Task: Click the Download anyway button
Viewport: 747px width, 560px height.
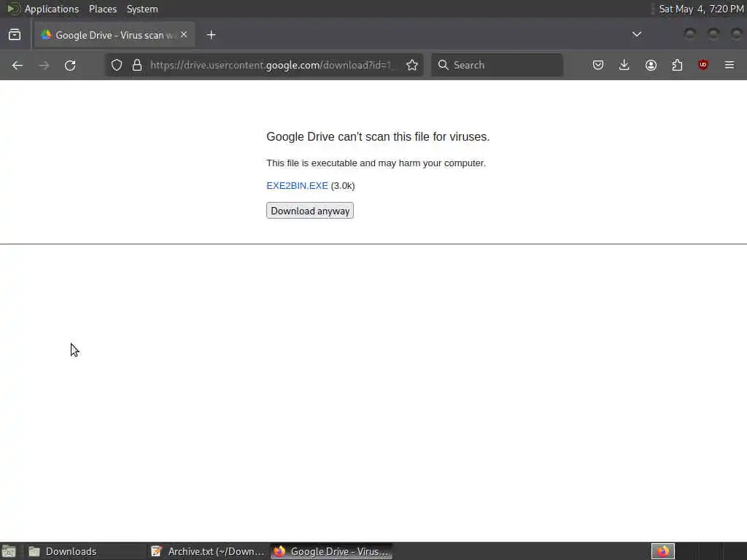Action: coord(309,211)
